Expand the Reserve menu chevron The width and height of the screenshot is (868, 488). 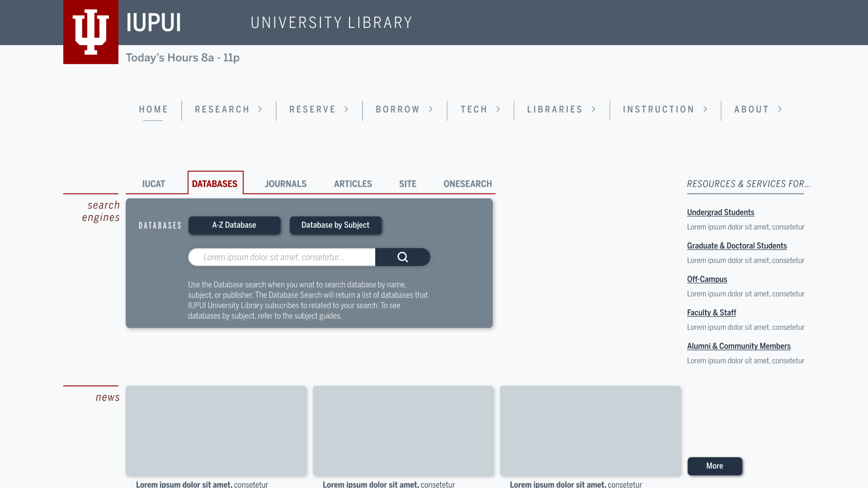point(347,109)
